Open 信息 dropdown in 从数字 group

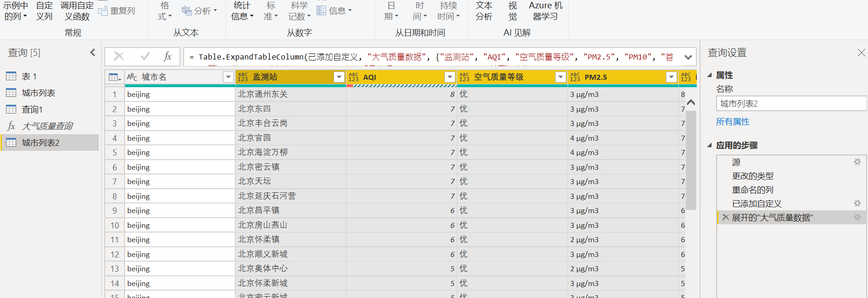pos(334,10)
